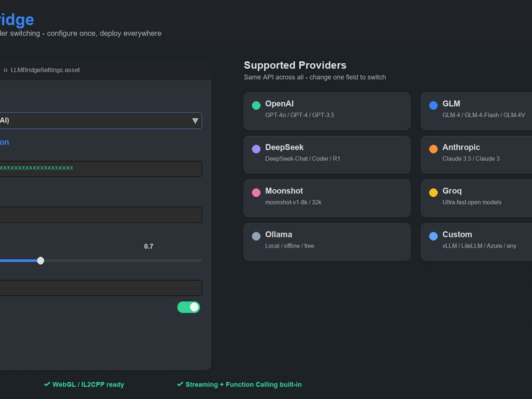The height and width of the screenshot is (399, 532).
Task: Click the orange Anthropic dot icon
Action: [x=434, y=149]
